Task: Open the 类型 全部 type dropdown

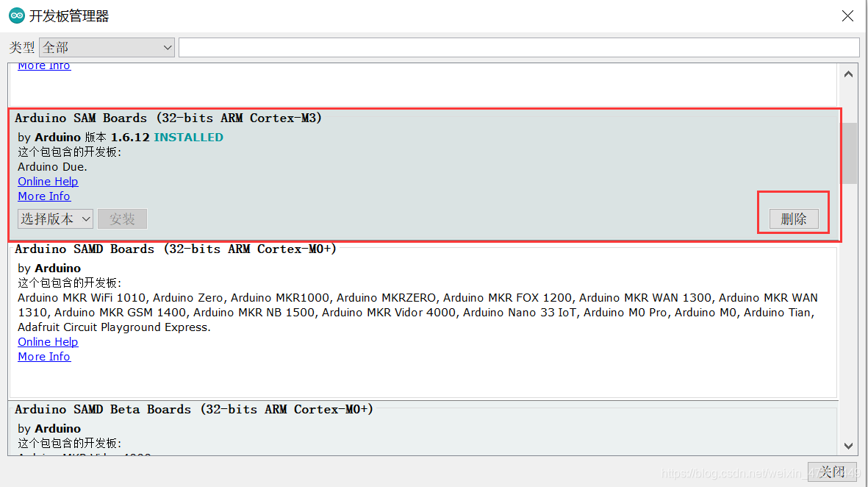Action: click(x=107, y=48)
